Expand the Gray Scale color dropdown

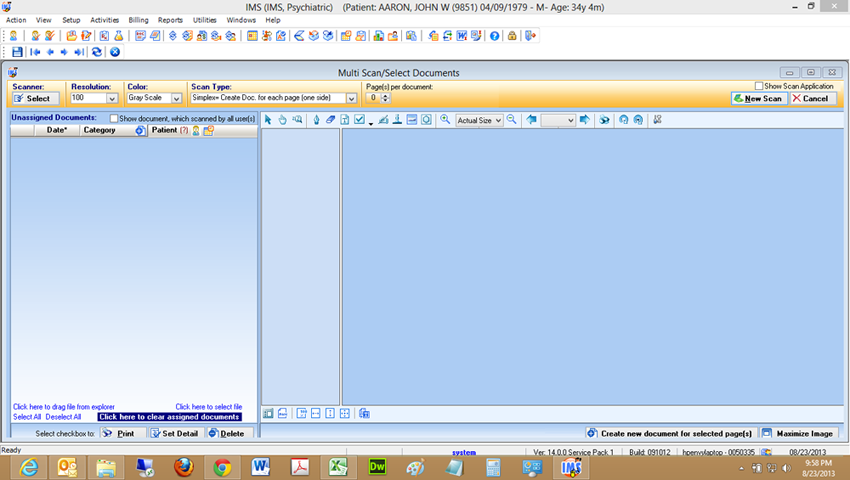tap(176, 99)
